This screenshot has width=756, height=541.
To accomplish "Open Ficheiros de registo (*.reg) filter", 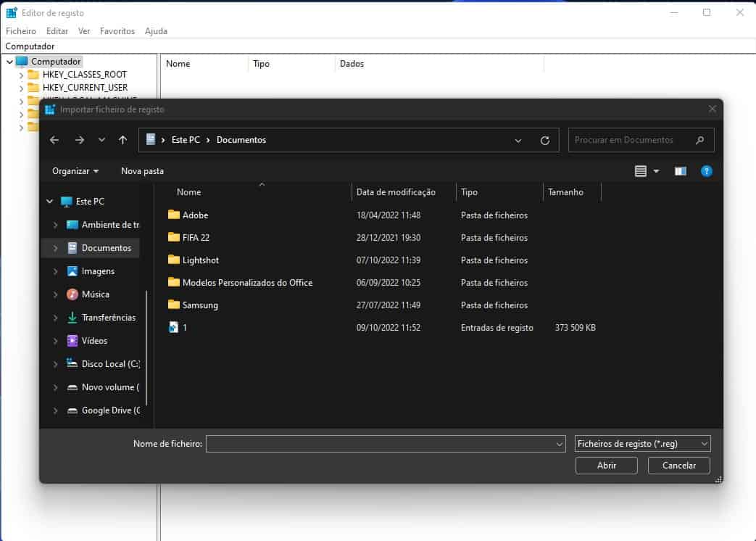I will 642,444.
